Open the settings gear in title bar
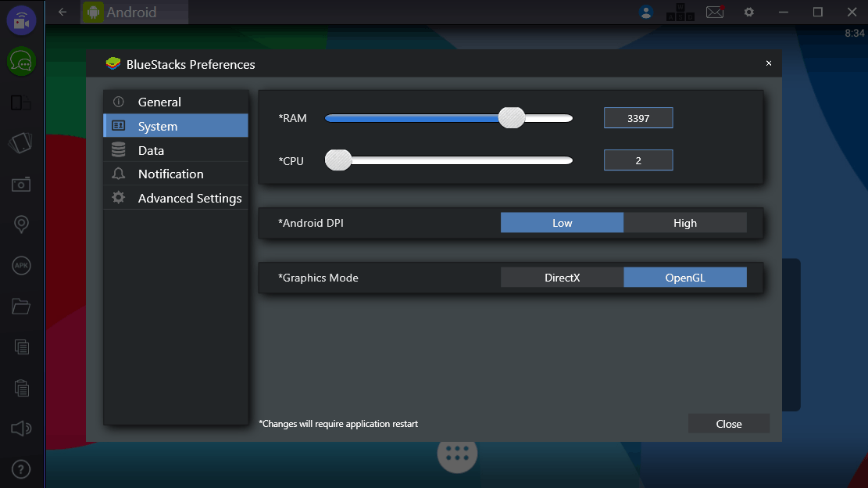 (x=749, y=13)
